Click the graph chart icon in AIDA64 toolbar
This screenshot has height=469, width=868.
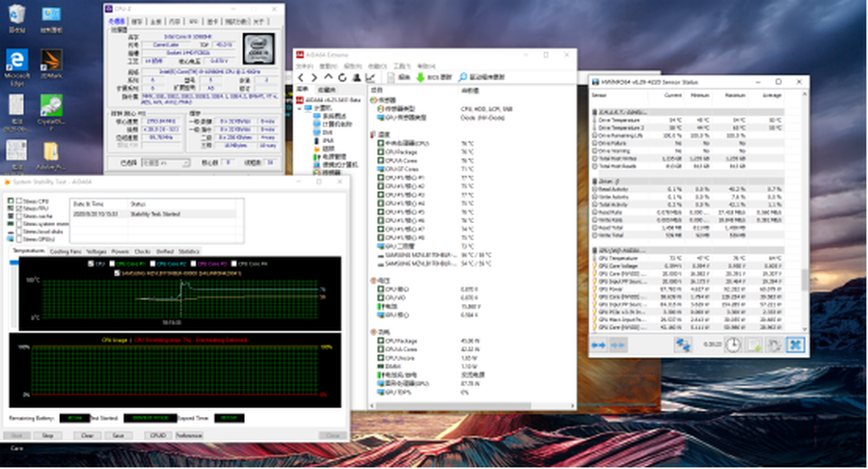point(372,76)
